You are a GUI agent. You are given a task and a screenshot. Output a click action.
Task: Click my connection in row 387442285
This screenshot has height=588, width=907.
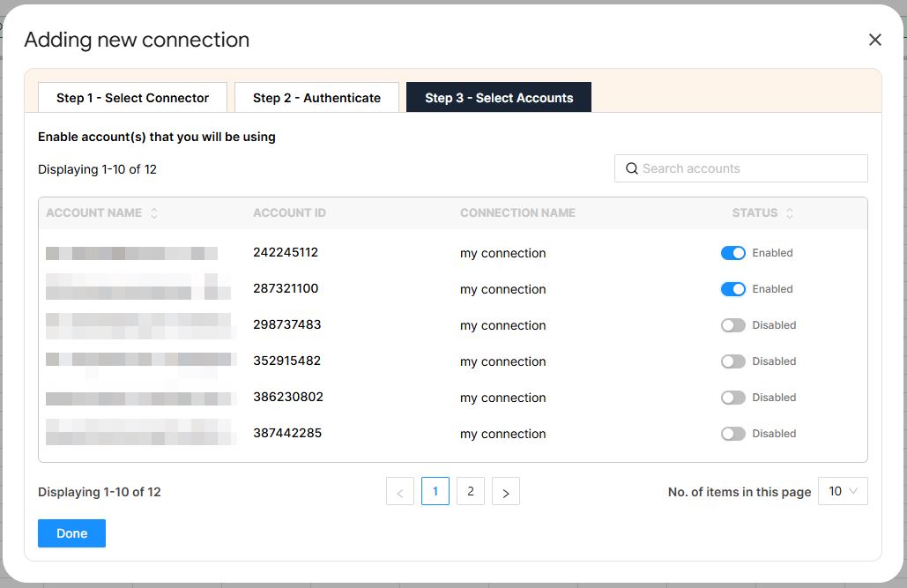pos(502,434)
